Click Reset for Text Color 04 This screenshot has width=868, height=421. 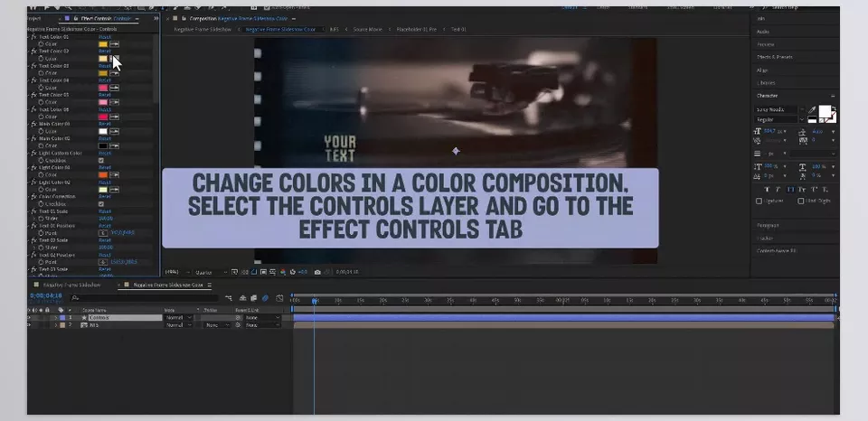pos(105,80)
